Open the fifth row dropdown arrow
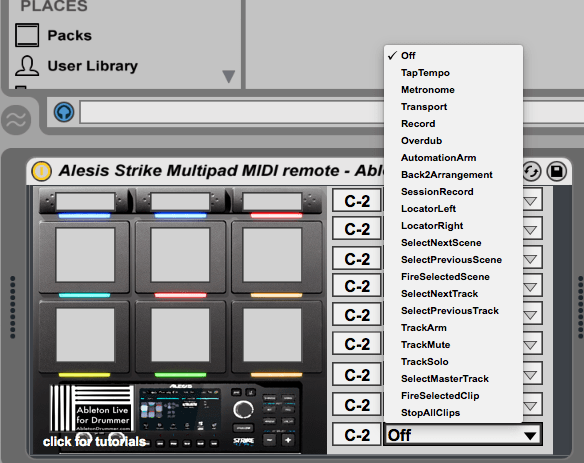This screenshot has height=463, width=584. click(531, 315)
